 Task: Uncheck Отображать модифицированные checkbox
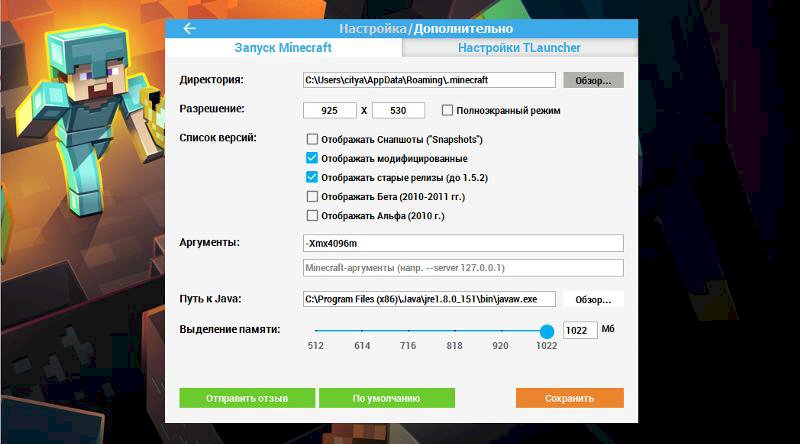(312, 158)
